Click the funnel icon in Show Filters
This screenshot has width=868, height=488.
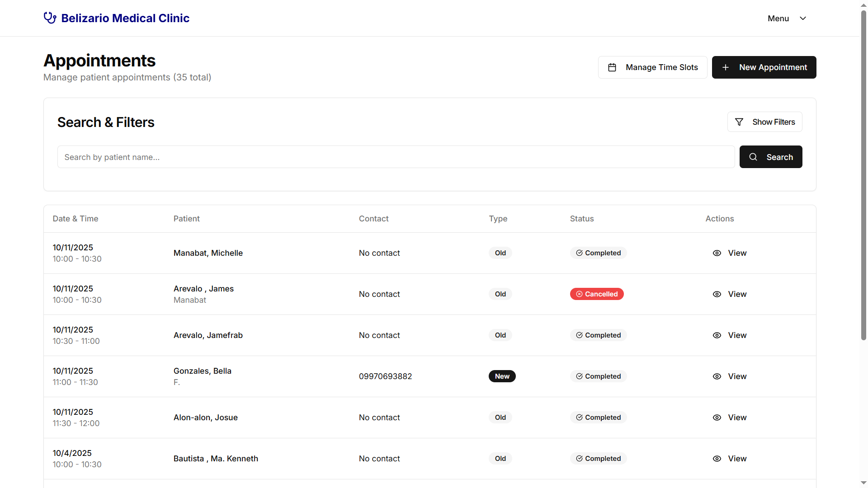tap(739, 122)
